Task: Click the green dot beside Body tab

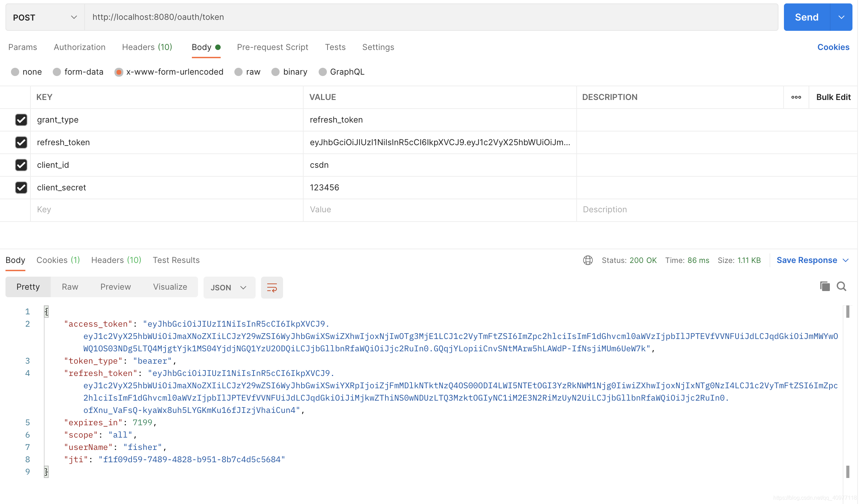Action: [218, 47]
